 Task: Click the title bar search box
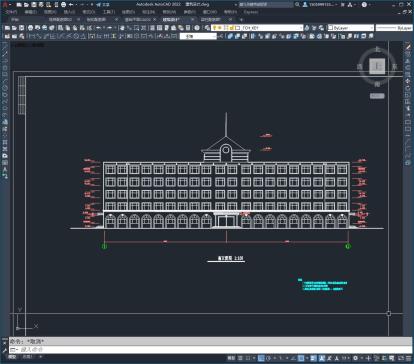[266, 5]
